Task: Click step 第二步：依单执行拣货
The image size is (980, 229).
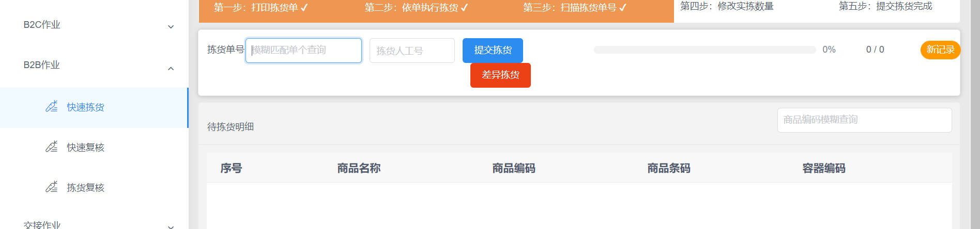Action: click(x=417, y=8)
